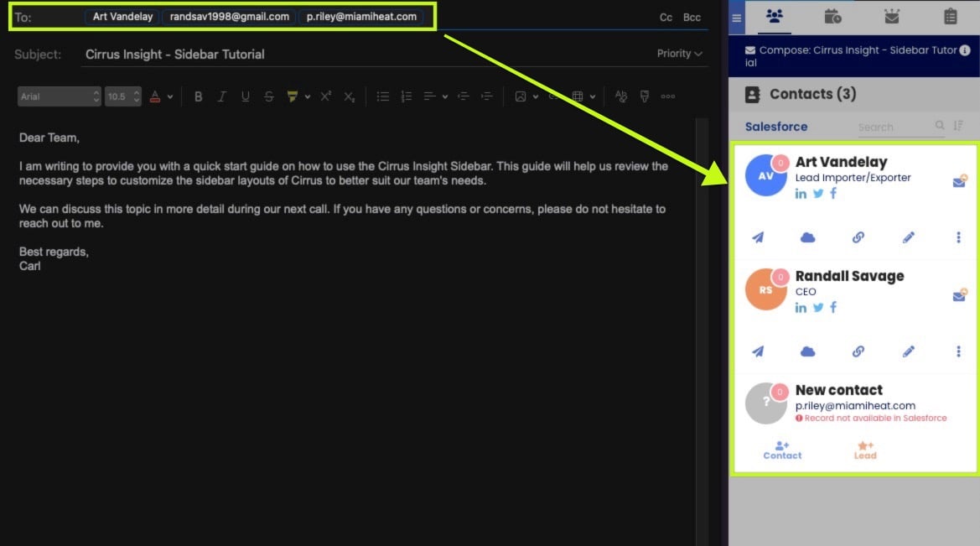
Task: Click the search magnifier icon
Action: pos(940,126)
